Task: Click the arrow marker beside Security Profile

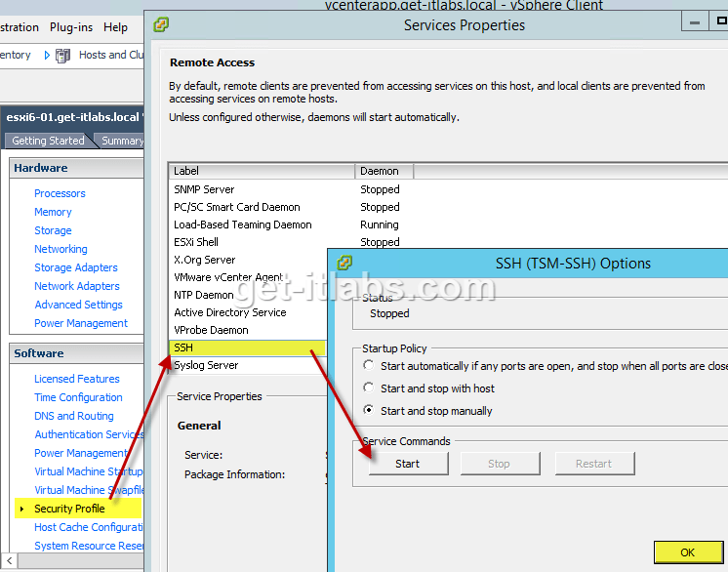Action: point(21,510)
